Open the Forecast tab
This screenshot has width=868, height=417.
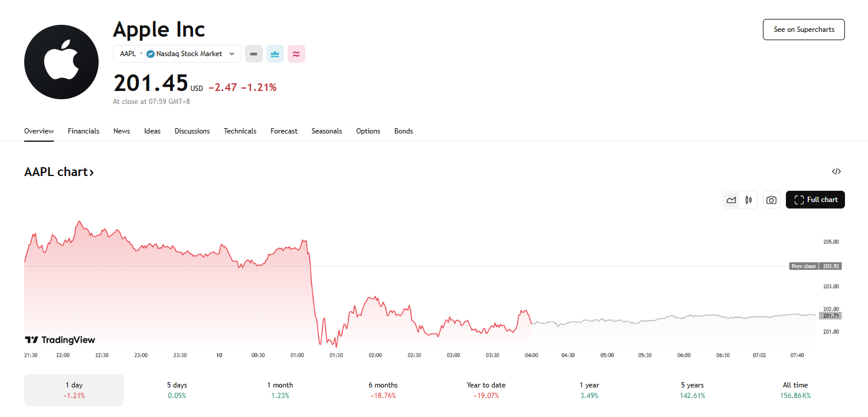(x=284, y=131)
